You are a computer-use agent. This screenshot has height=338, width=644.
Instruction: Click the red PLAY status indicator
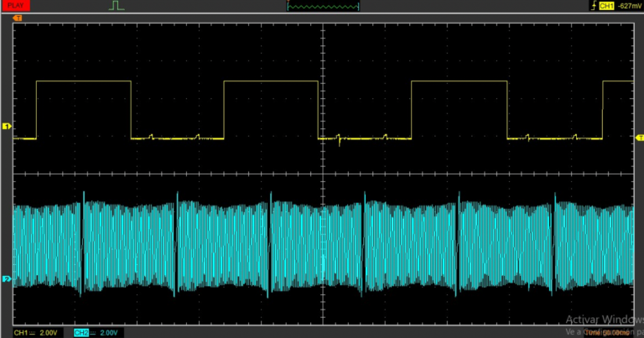coord(17,6)
